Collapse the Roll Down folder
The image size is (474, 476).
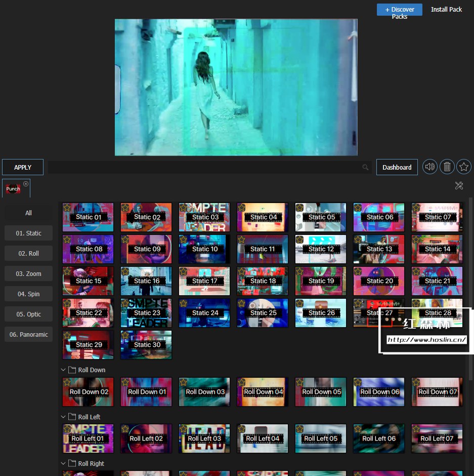pyautogui.click(x=63, y=370)
